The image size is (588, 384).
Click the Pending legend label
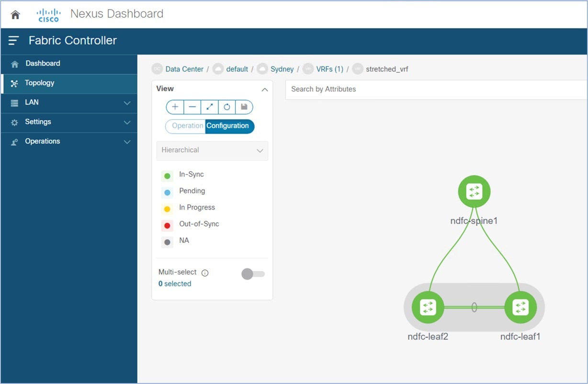[x=192, y=191]
